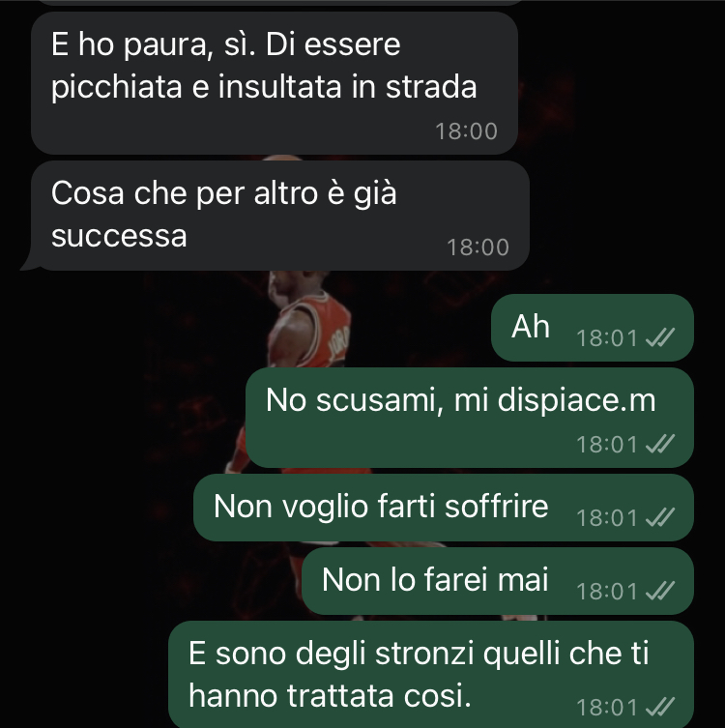Select the 'No scusami, mi dispiace.m' message

(470, 418)
